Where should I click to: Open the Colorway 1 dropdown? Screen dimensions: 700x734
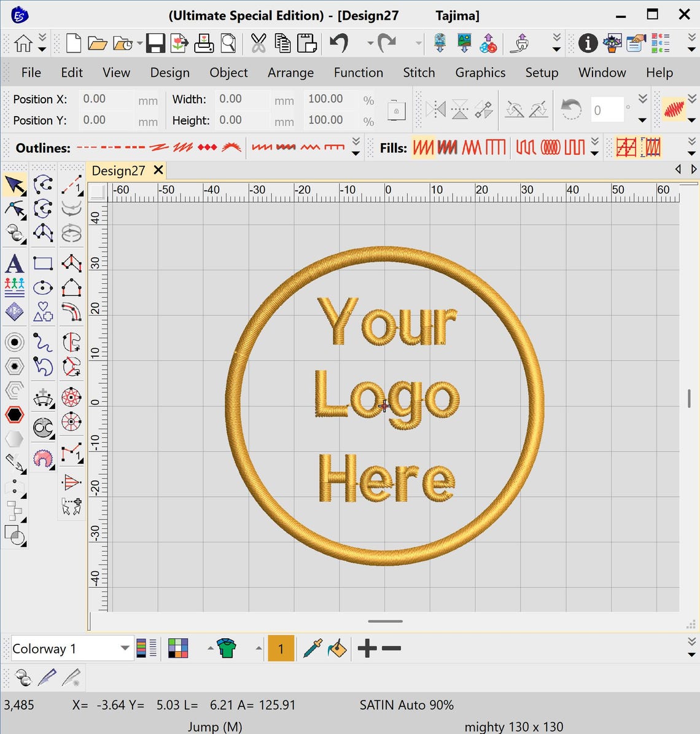[125, 649]
